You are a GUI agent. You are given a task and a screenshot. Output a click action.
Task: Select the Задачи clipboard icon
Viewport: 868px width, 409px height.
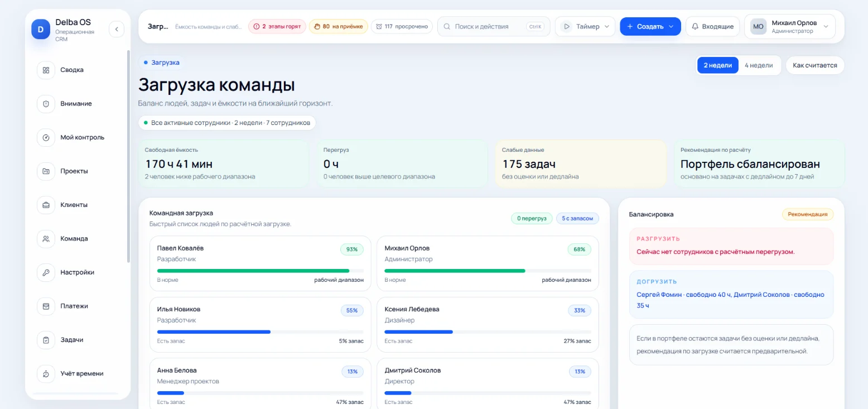click(x=46, y=340)
